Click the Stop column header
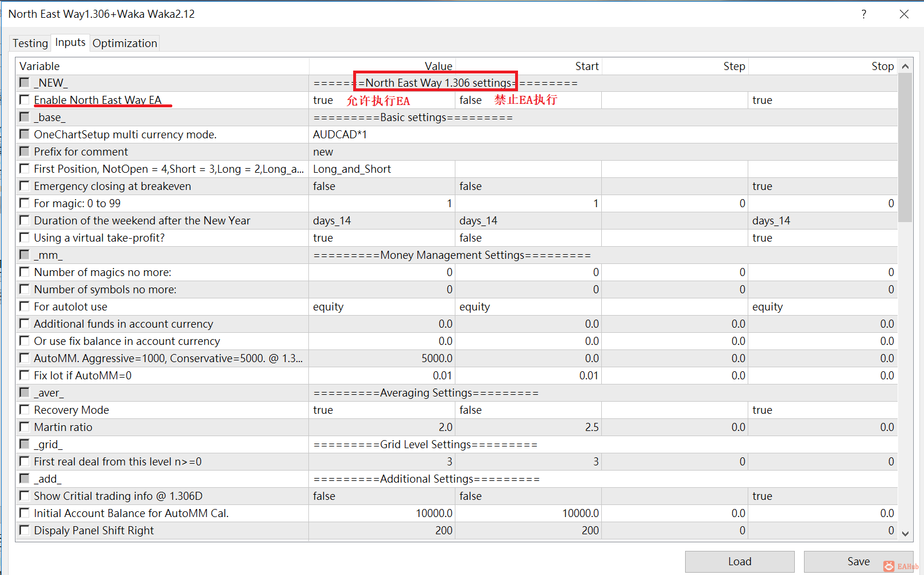 [x=823, y=66]
